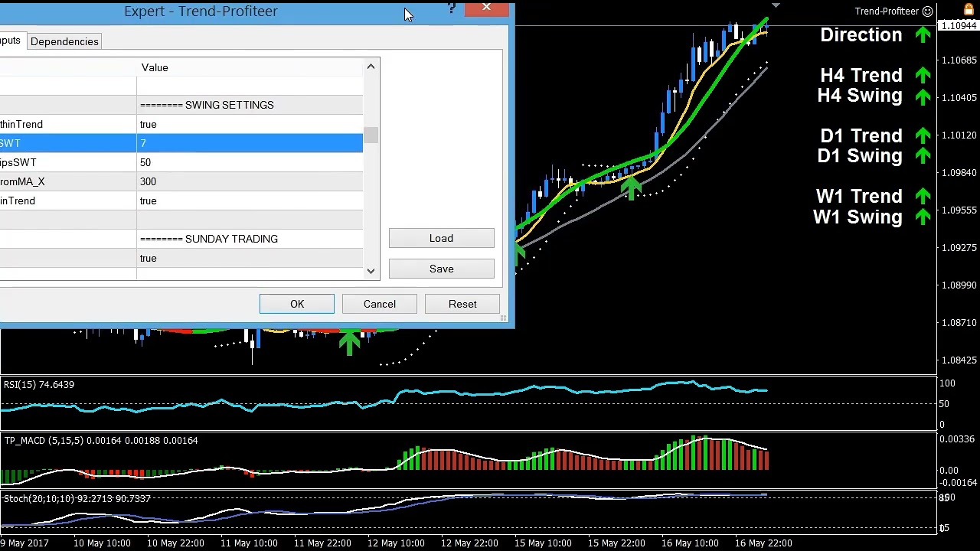Select the value 7 in highlighted row

click(250, 143)
